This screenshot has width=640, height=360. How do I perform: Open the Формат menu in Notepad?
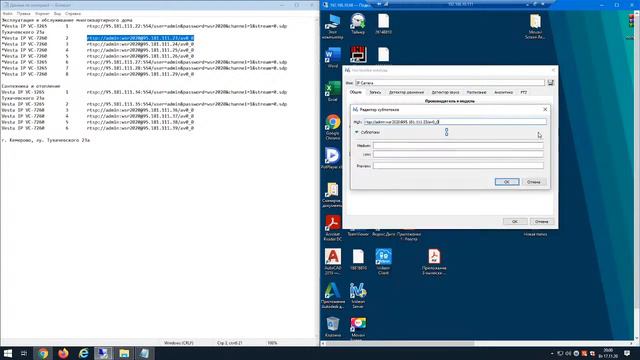(42, 13)
